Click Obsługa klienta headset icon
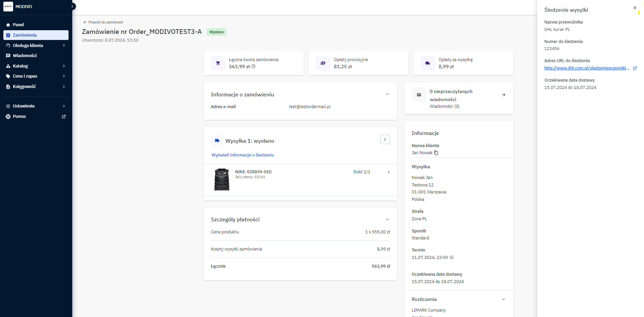This screenshot has width=644, height=317. (x=8, y=45)
